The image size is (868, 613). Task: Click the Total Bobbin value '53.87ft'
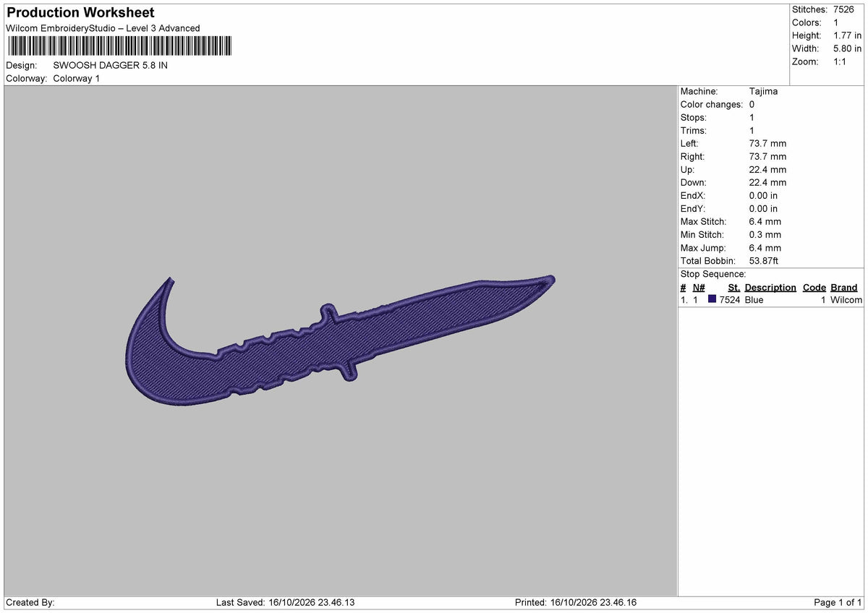click(x=764, y=261)
